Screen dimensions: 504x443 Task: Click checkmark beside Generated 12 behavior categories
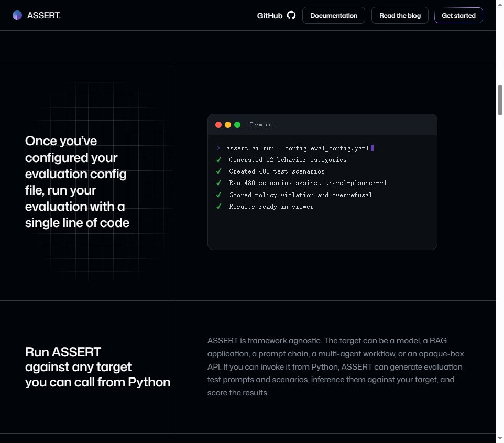click(218, 159)
